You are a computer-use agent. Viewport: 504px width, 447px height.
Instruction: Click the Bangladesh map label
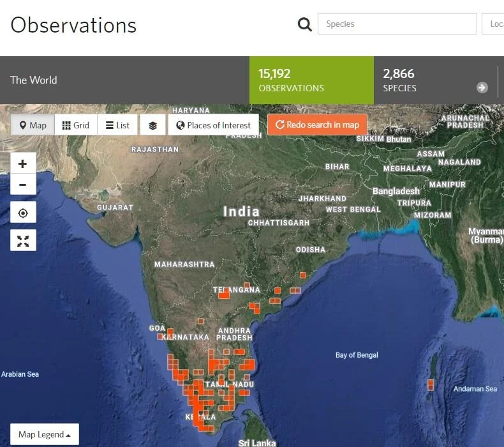point(396,191)
